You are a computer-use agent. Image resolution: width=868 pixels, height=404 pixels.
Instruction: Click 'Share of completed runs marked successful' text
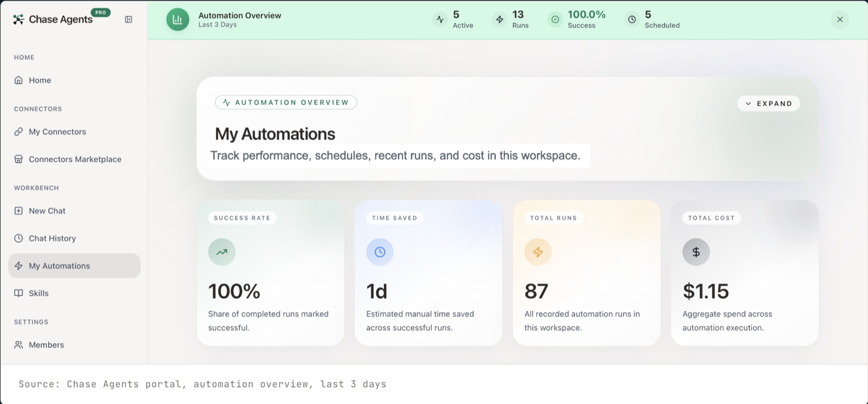coord(269,321)
